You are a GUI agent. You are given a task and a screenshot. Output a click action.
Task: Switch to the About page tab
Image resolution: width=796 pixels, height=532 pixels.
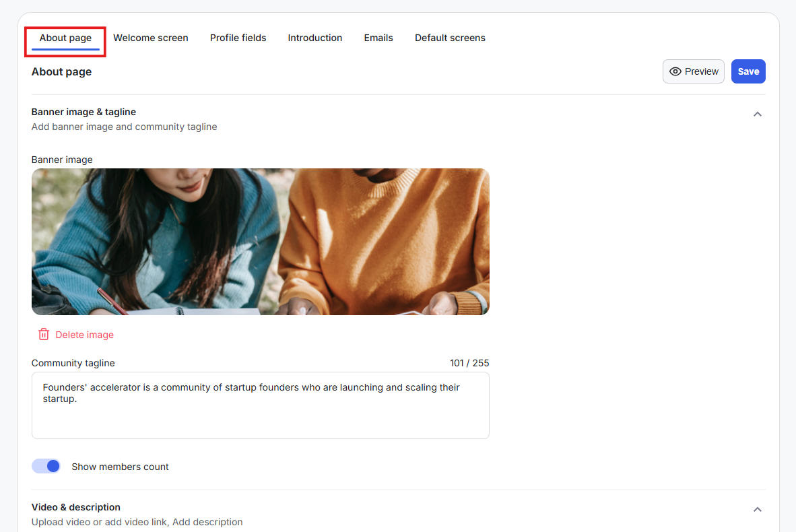65,38
